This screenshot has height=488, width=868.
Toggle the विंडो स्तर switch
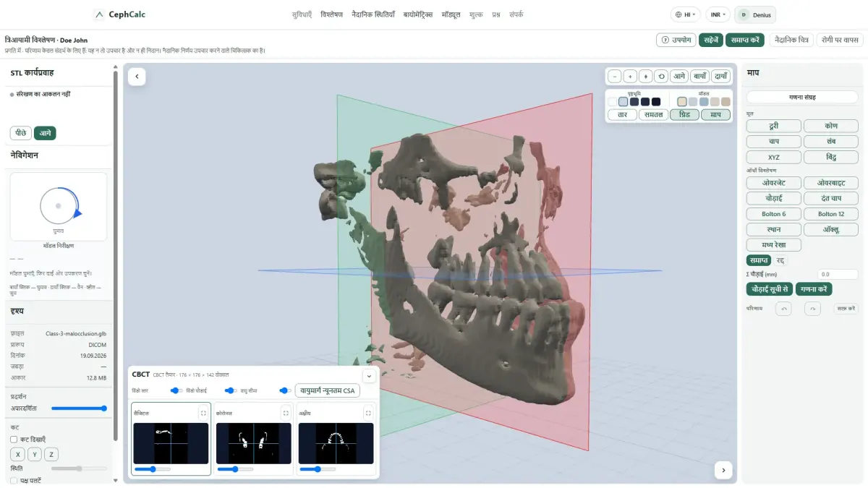175,390
